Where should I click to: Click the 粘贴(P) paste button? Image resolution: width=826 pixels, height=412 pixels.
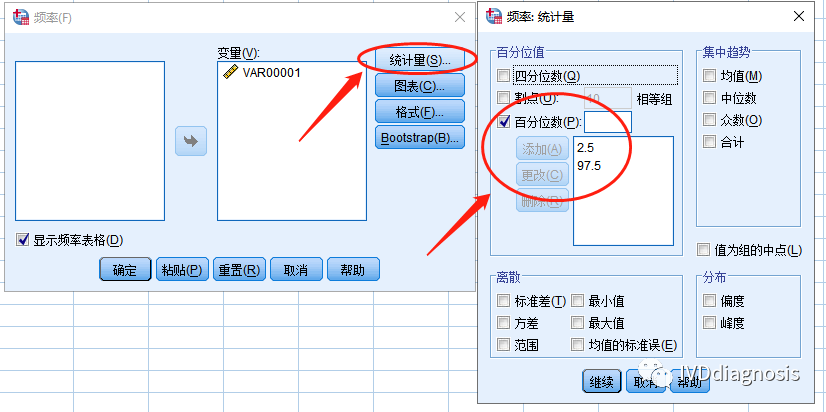tap(181, 269)
